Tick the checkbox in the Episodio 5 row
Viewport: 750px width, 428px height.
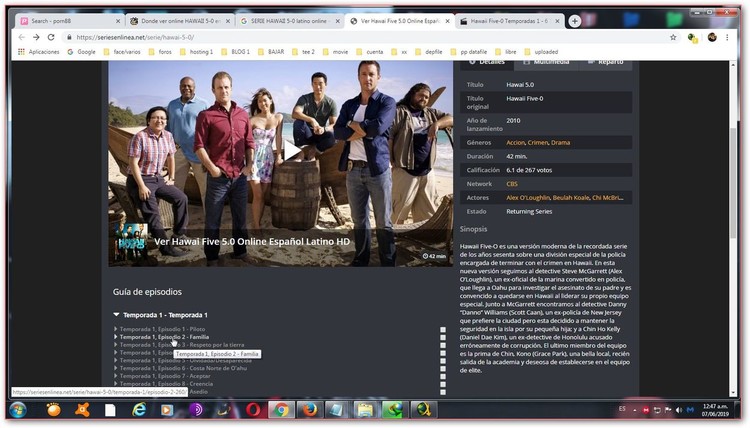click(443, 361)
